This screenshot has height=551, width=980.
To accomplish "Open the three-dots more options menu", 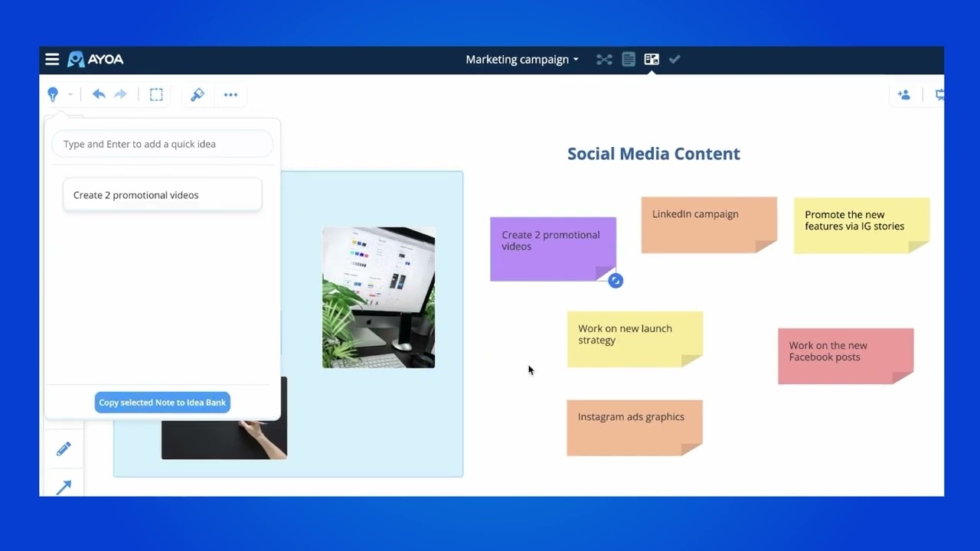I will 230,95.
